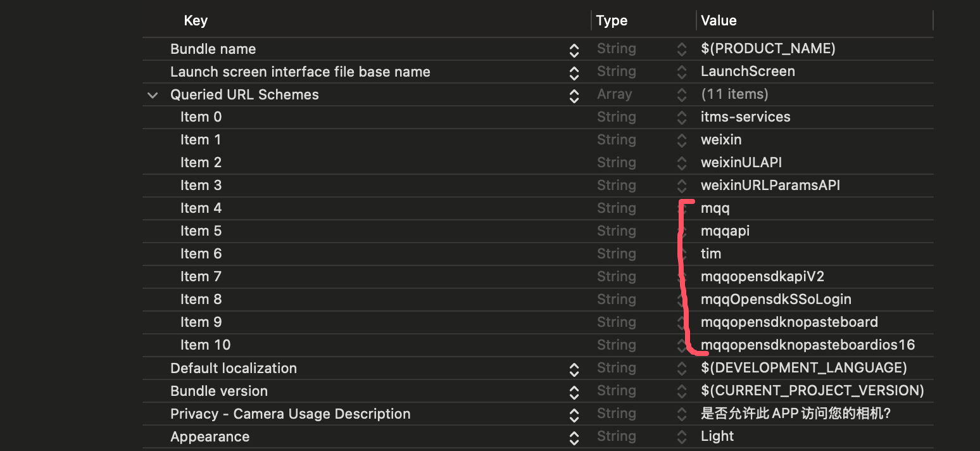The height and width of the screenshot is (451, 980).
Task: Select the Item 6 row key
Action: point(201,254)
